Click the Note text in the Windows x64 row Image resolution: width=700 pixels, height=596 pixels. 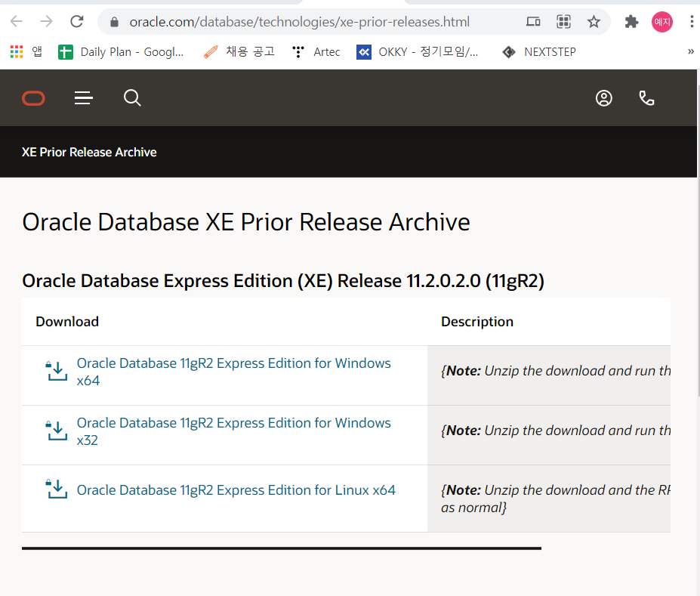coord(556,371)
